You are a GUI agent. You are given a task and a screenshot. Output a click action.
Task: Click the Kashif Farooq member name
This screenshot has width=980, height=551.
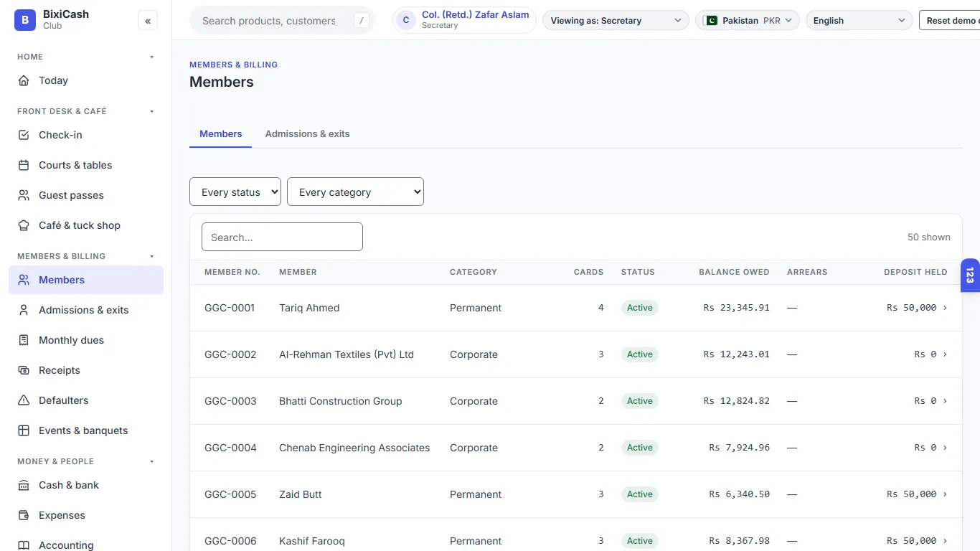coord(312,541)
